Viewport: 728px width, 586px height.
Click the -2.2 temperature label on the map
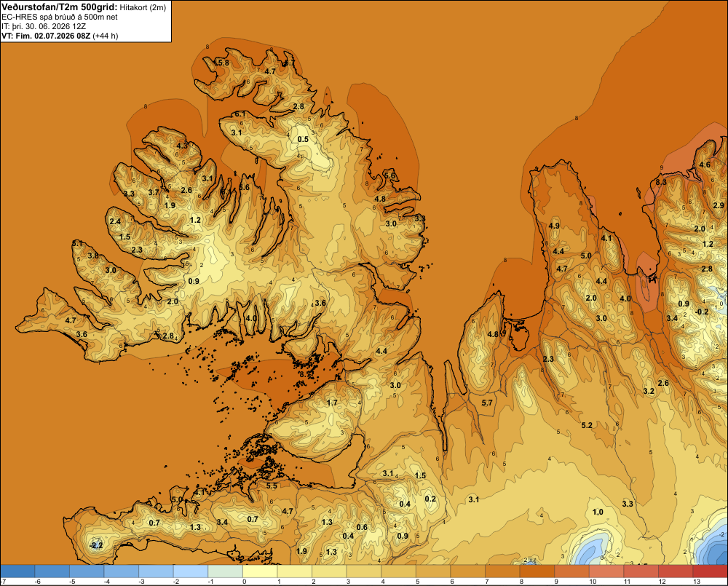95,545
